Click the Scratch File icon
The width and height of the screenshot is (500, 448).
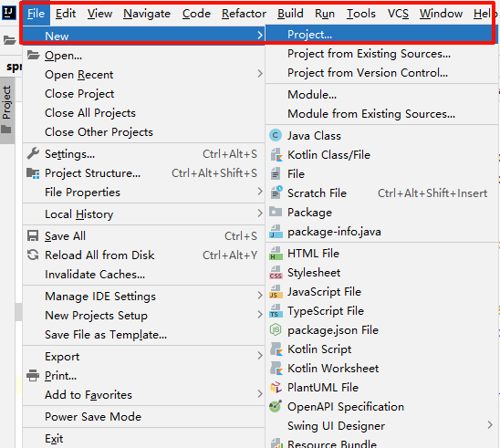276,193
